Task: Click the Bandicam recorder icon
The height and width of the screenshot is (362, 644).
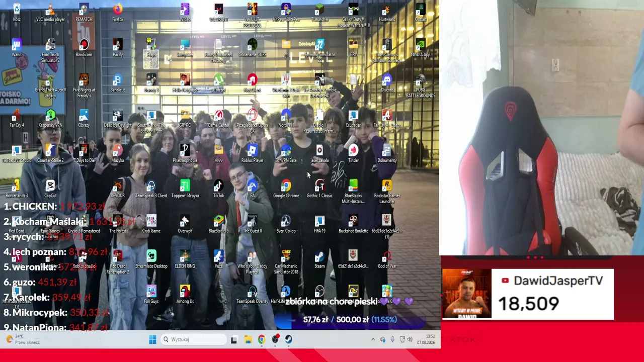Action: [84, 48]
